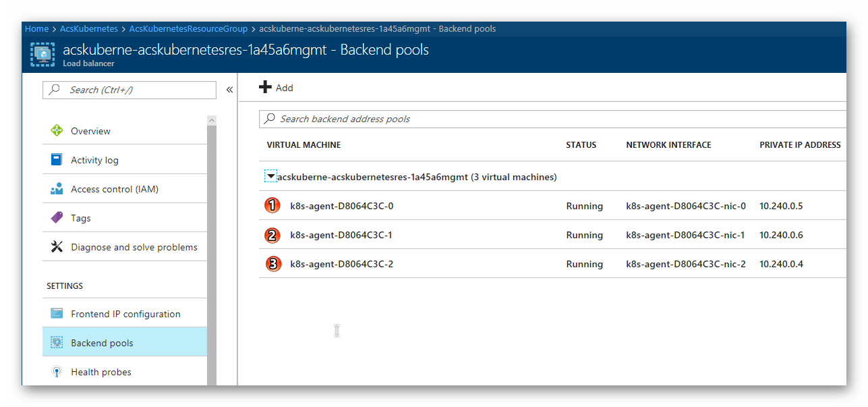The image size is (868, 407).
Task: Click private IP 10.240.0.5
Action: [x=781, y=206]
